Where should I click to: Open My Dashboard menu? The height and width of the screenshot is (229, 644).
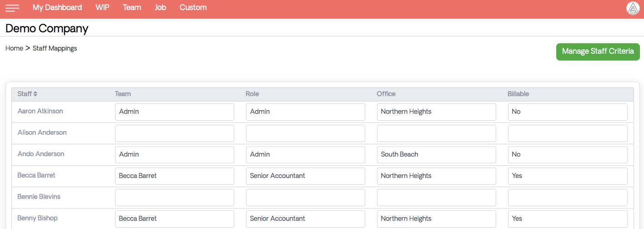pos(57,7)
